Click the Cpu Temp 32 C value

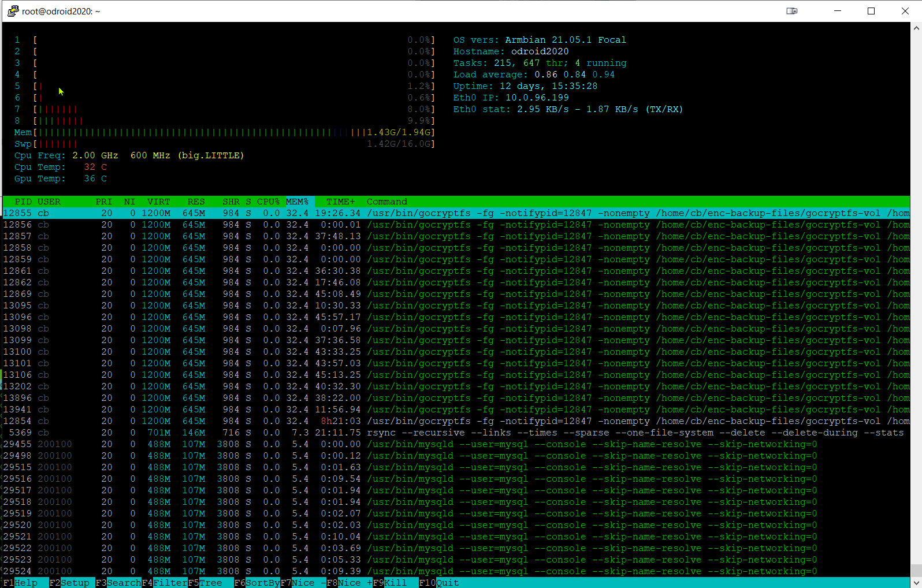95,167
